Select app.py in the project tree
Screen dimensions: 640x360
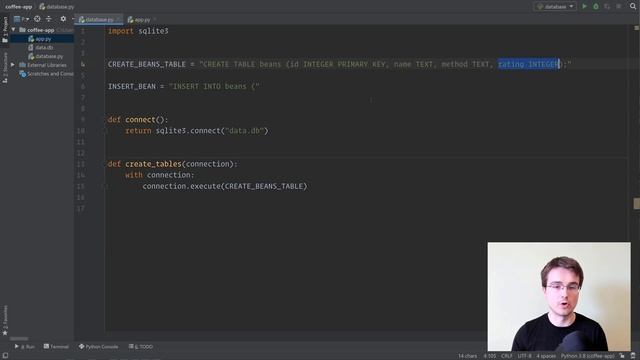tap(43, 39)
